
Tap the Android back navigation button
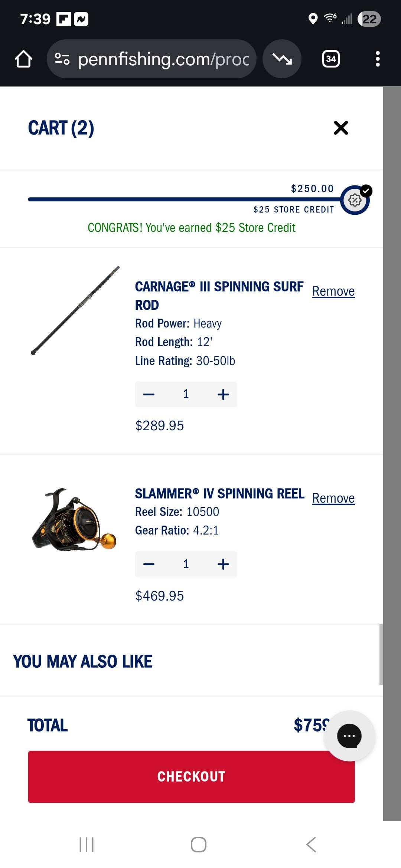click(311, 845)
